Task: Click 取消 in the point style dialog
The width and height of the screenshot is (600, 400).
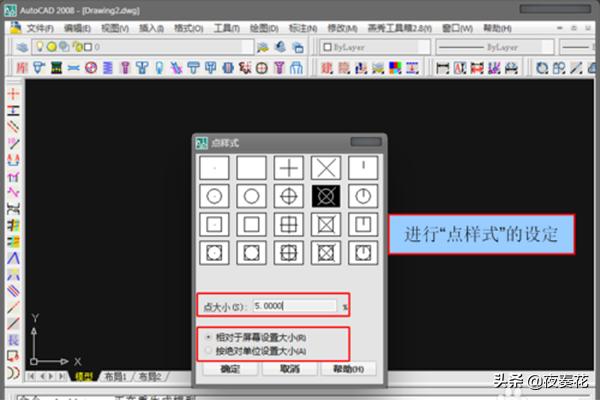Action: point(290,369)
